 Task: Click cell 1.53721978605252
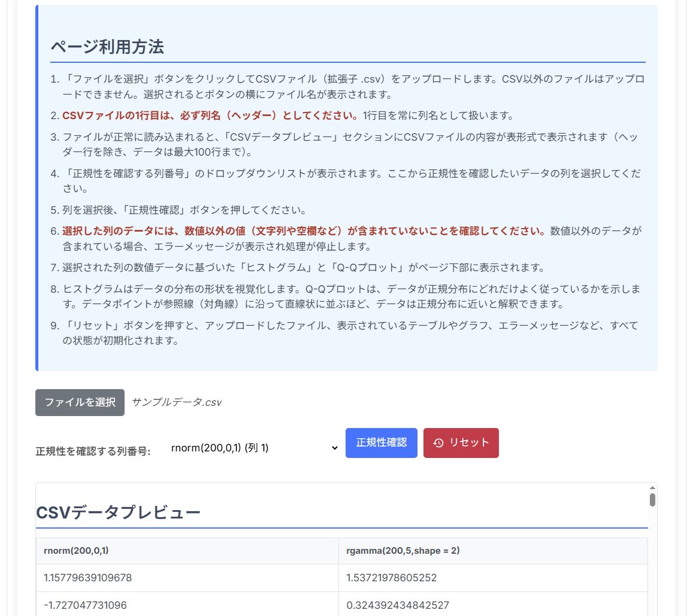click(x=493, y=578)
